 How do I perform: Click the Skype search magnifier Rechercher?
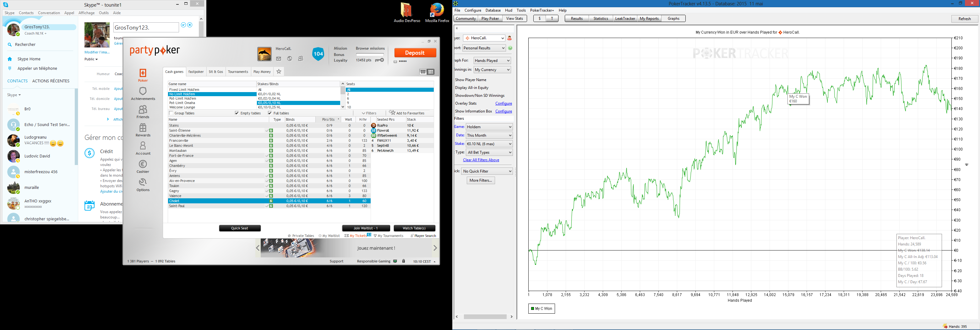pyautogui.click(x=10, y=45)
